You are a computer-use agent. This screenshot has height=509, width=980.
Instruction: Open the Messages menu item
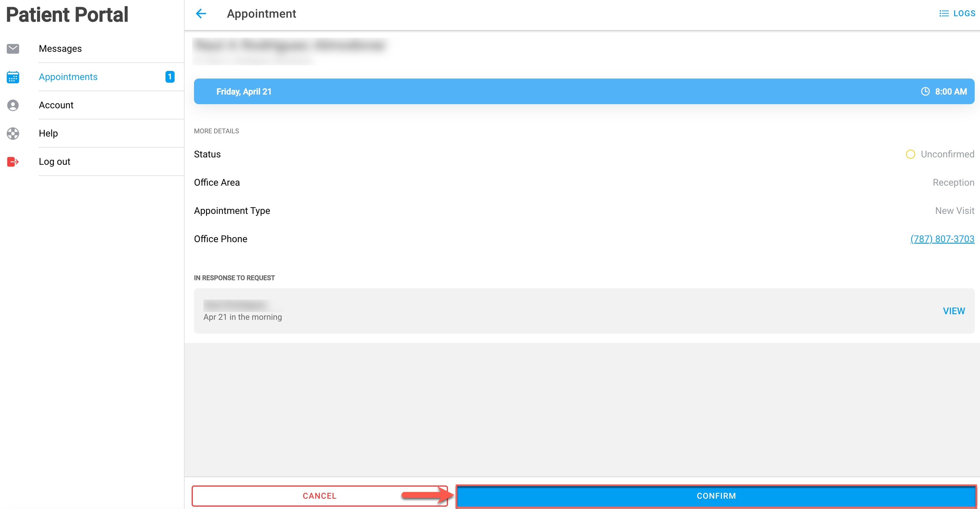tap(60, 49)
